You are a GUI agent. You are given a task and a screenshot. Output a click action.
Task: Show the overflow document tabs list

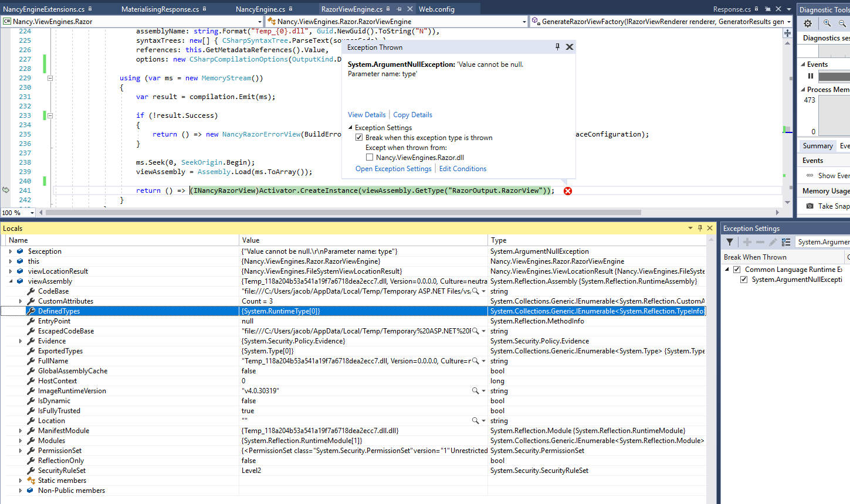tap(789, 9)
